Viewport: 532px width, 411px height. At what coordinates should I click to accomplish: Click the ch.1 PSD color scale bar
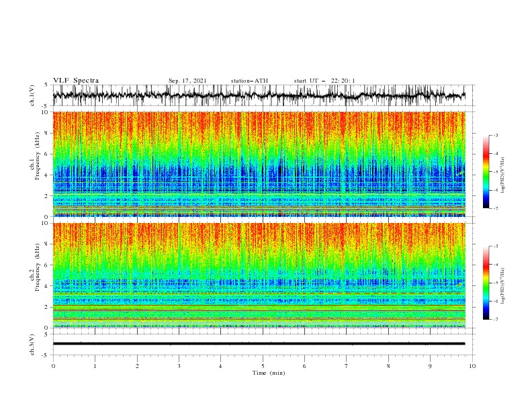486,172
